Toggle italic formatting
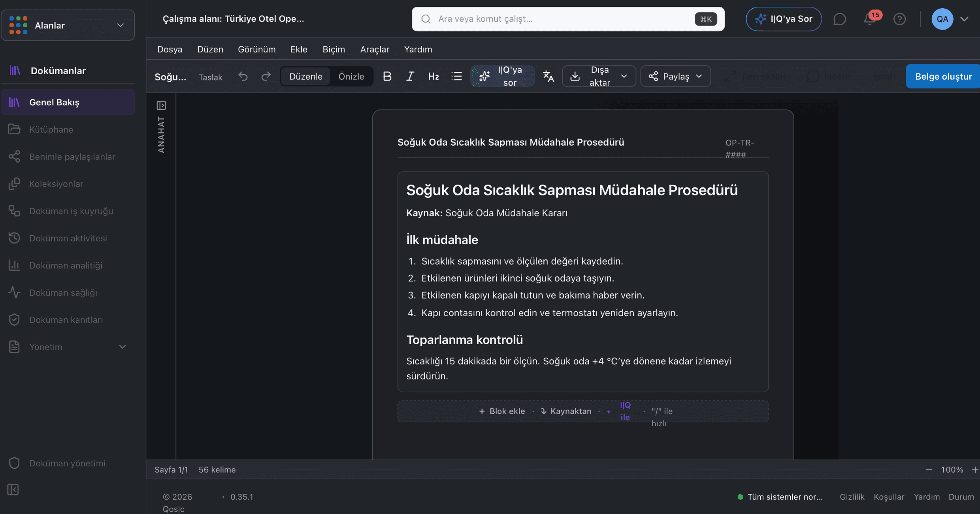The image size is (980, 514). [410, 76]
